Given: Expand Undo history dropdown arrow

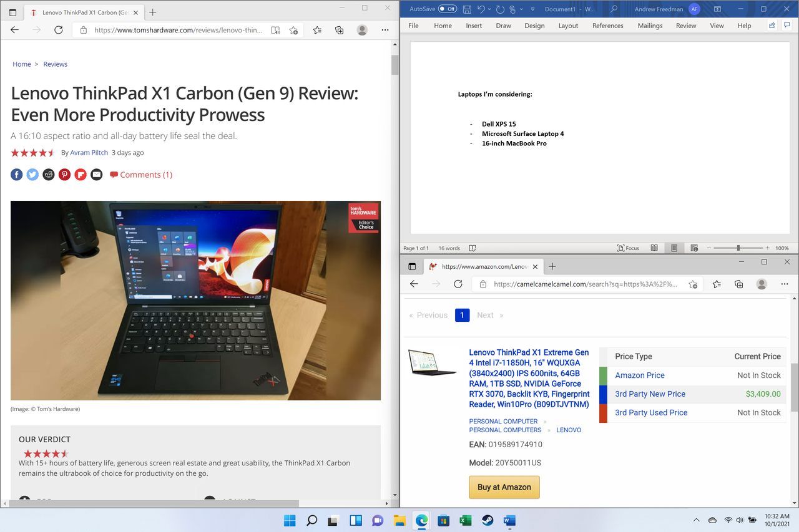Looking at the screenshot, I should [x=489, y=9].
